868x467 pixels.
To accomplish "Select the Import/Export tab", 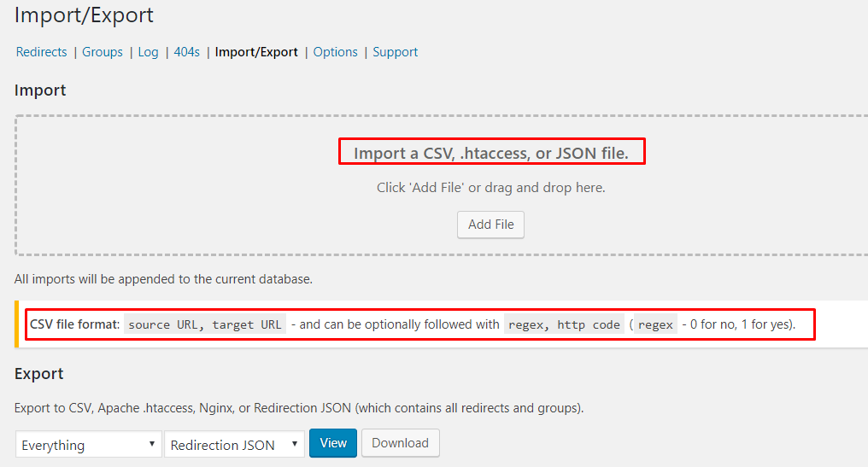I will (256, 52).
